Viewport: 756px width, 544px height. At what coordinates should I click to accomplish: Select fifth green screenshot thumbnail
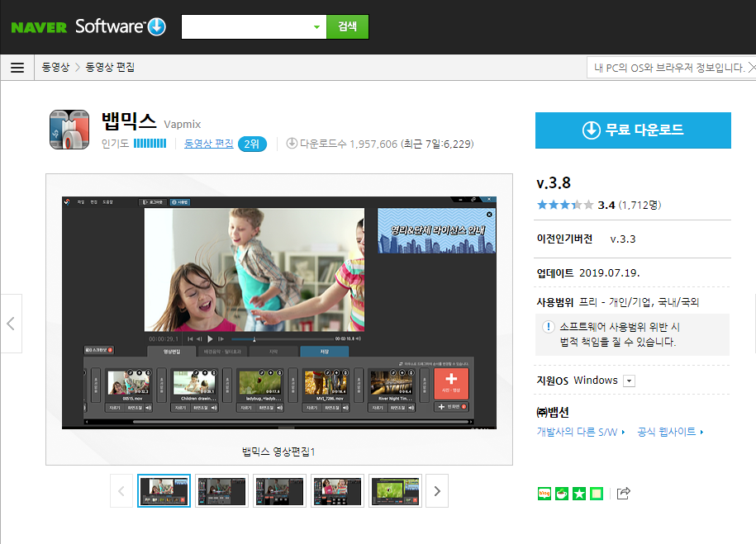tap(396, 491)
